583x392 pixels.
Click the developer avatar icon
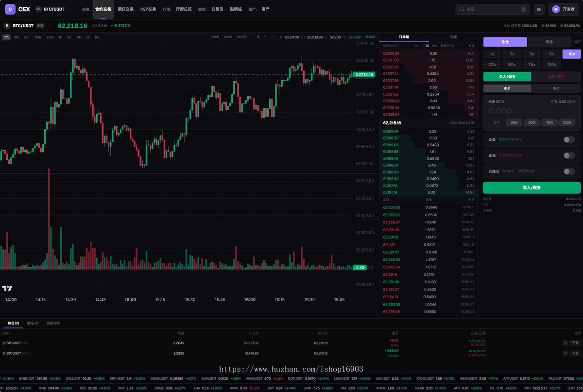click(555, 9)
